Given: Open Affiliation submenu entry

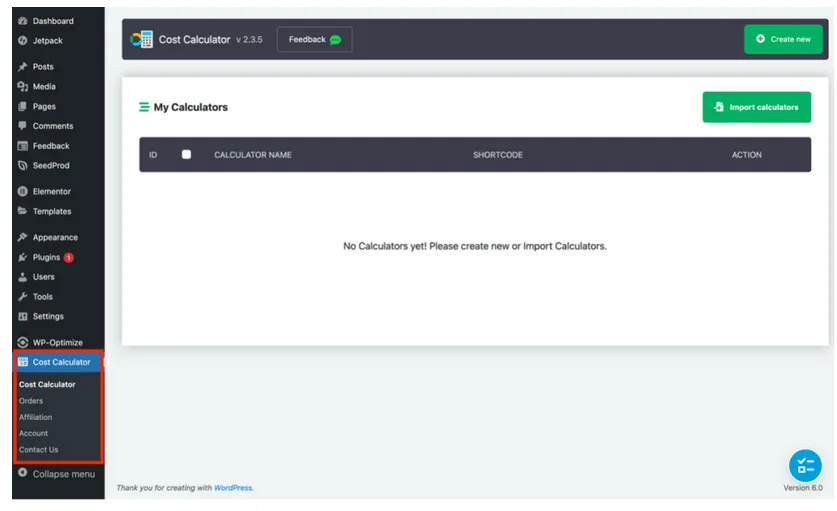Looking at the screenshot, I should pyautogui.click(x=35, y=417).
